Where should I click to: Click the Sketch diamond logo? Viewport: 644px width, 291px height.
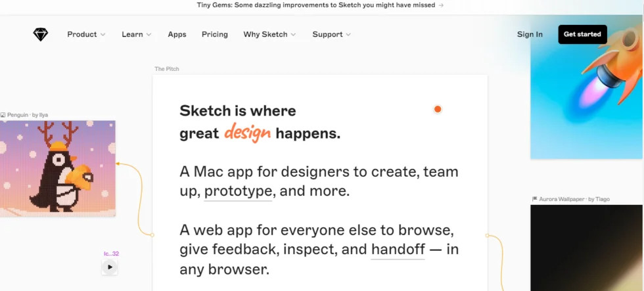pos(41,34)
